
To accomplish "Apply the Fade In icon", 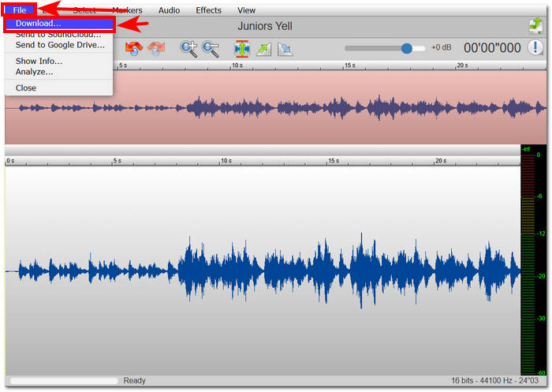I will (264, 49).
